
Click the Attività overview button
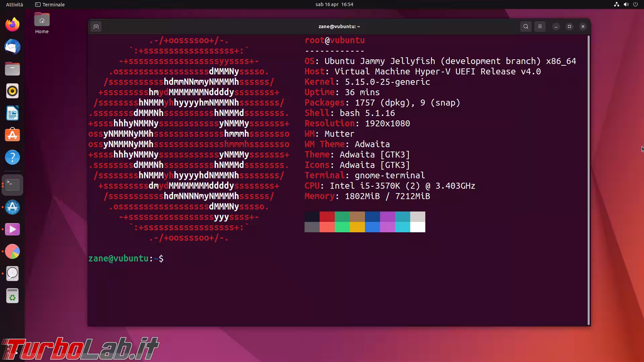(14, 4)
